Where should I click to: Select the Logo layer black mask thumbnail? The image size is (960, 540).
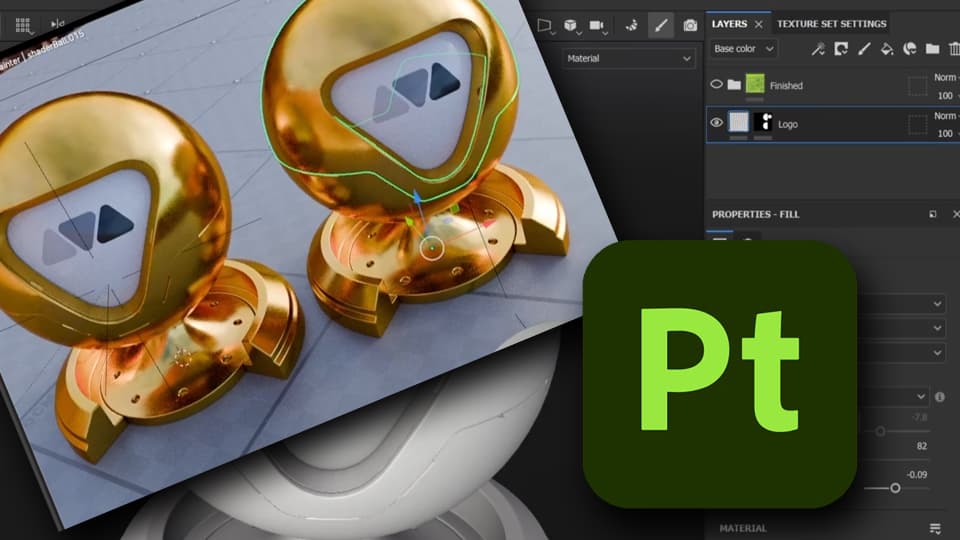click(762, 121)
